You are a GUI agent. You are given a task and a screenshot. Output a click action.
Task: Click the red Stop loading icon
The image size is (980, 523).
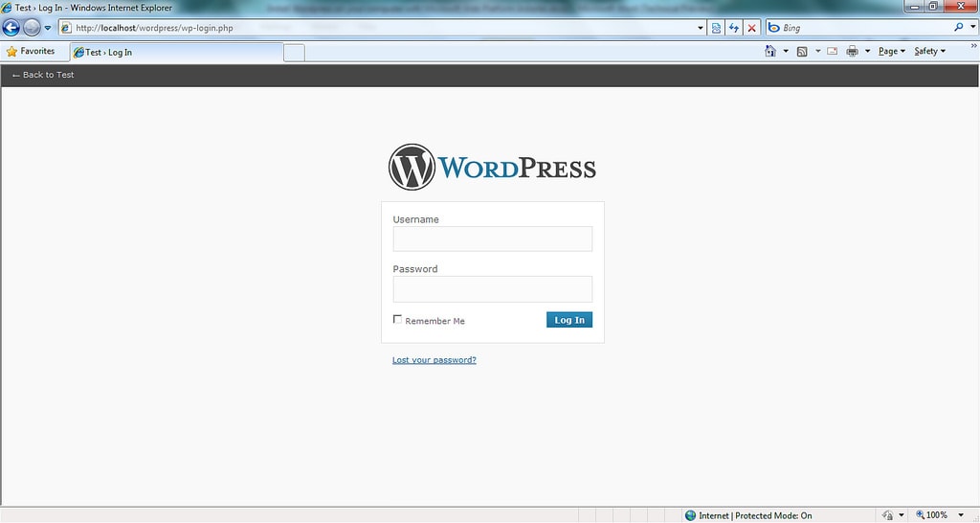(x=752, y=28)
